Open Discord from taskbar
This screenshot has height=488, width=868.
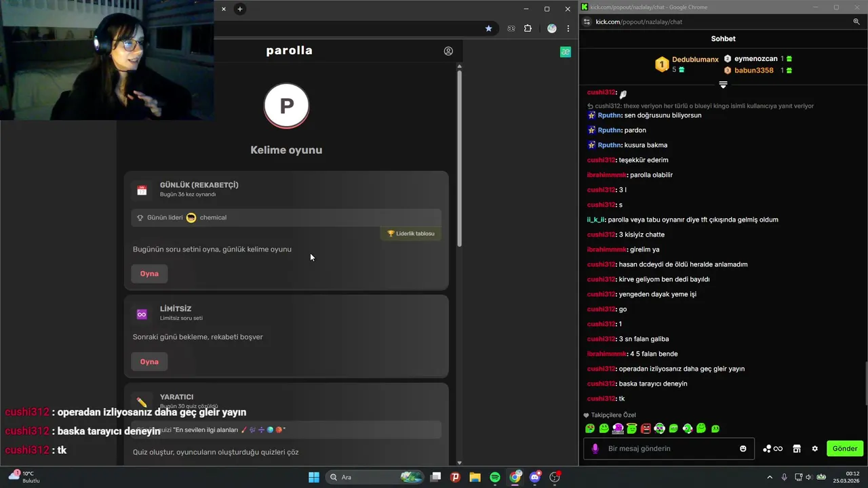[535, 477]
